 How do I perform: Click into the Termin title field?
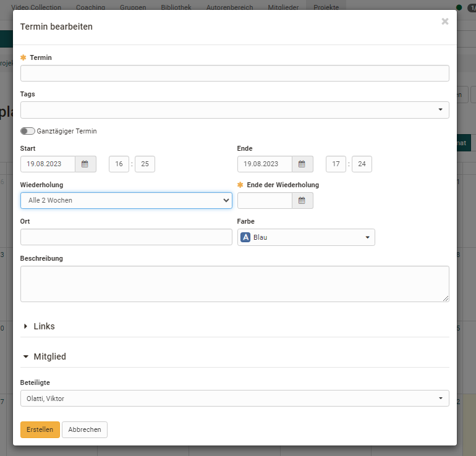coord(234,74)
